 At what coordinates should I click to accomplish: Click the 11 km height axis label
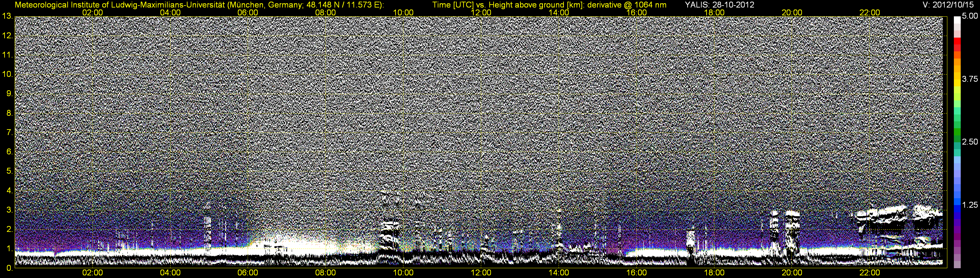[7, 55]
